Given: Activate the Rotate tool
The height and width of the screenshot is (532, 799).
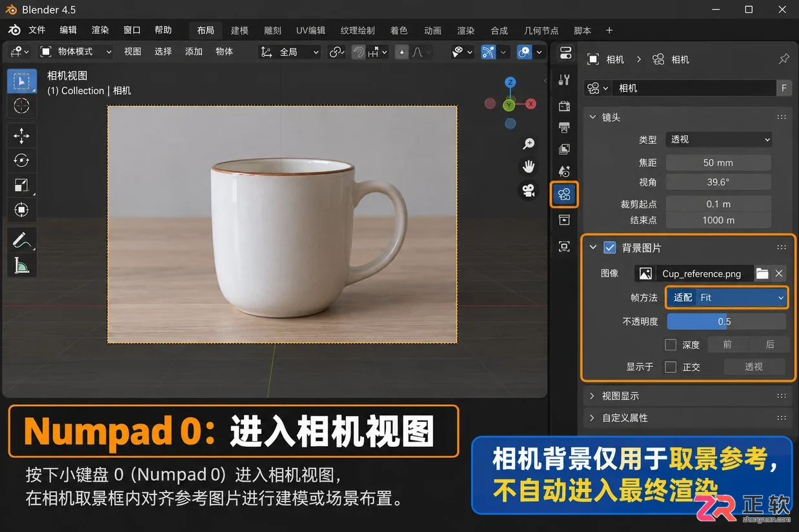Looking at the screenshot, I should [22, 161].
